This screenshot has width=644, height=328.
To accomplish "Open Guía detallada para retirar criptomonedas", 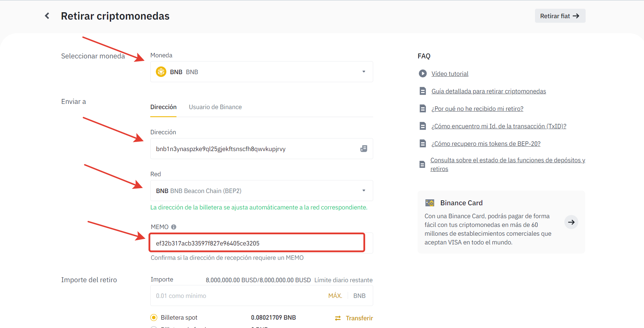I will [x=489, y=91].
